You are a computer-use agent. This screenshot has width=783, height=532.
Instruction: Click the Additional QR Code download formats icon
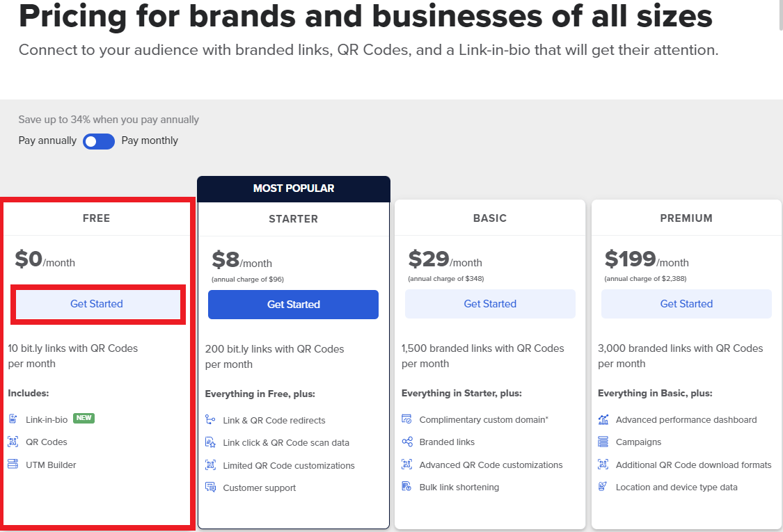tap(603, 465)
